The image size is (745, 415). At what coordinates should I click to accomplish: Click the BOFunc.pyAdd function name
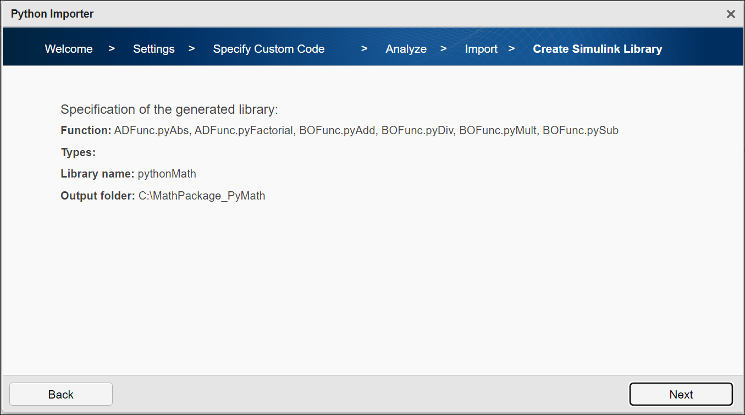(x=337, y=131)
